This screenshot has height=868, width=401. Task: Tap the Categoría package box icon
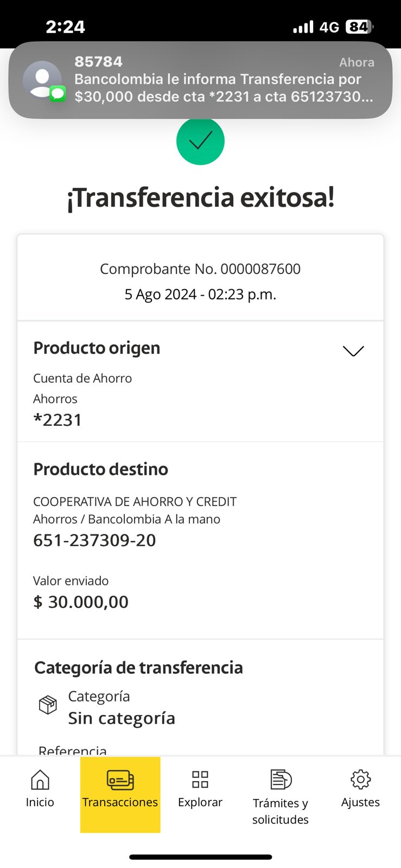[x=48, y=705]
